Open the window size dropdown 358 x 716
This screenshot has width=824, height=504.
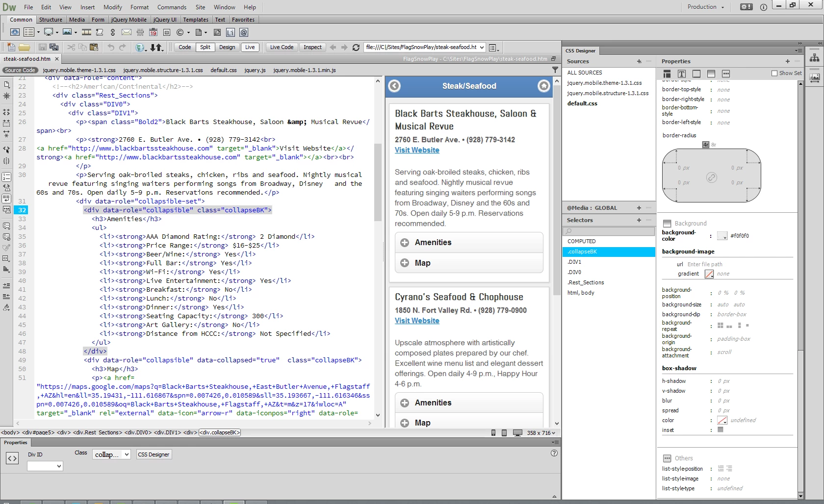541,433
